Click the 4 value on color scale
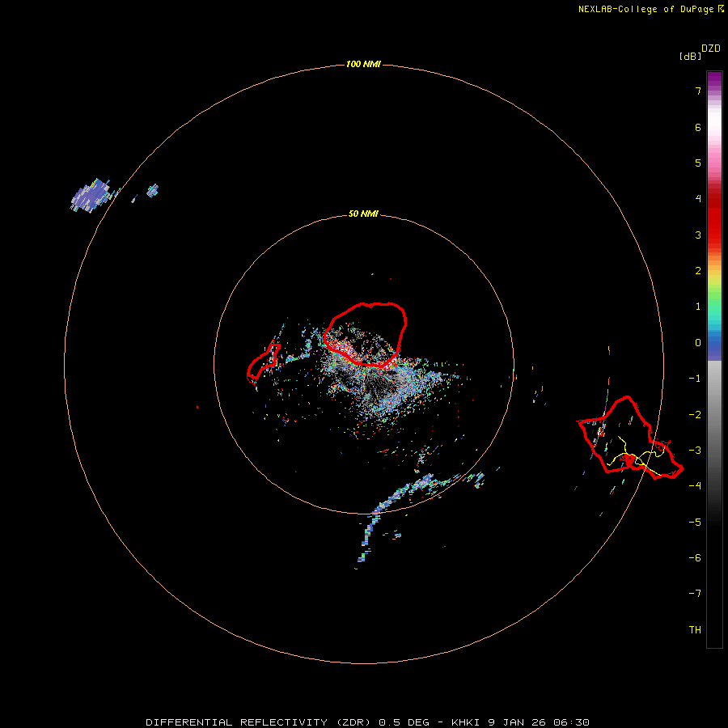728x728 pixels. click(698, 199)
